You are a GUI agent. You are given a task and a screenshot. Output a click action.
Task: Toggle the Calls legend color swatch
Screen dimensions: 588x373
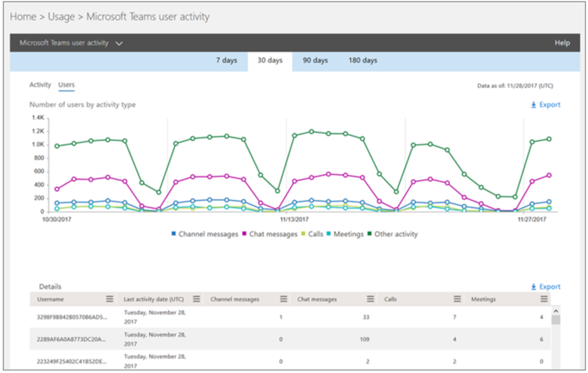pyautogui.click(x=304, y=234)
